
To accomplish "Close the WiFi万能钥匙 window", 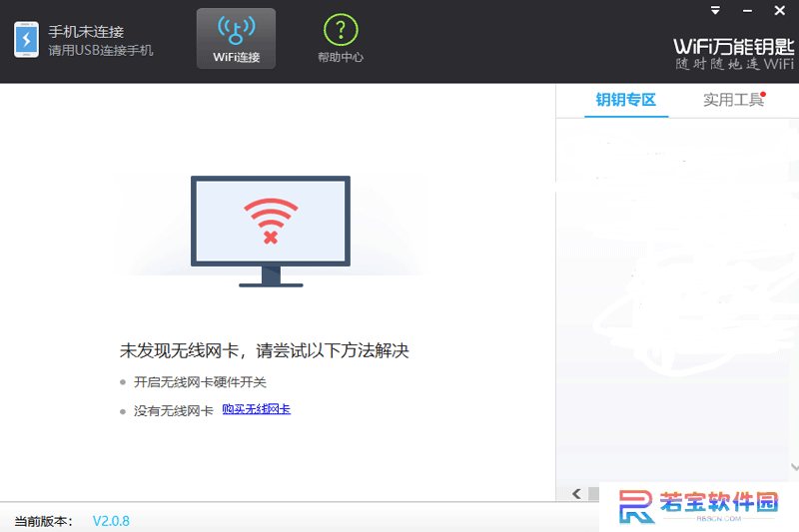I will point(780,10).
